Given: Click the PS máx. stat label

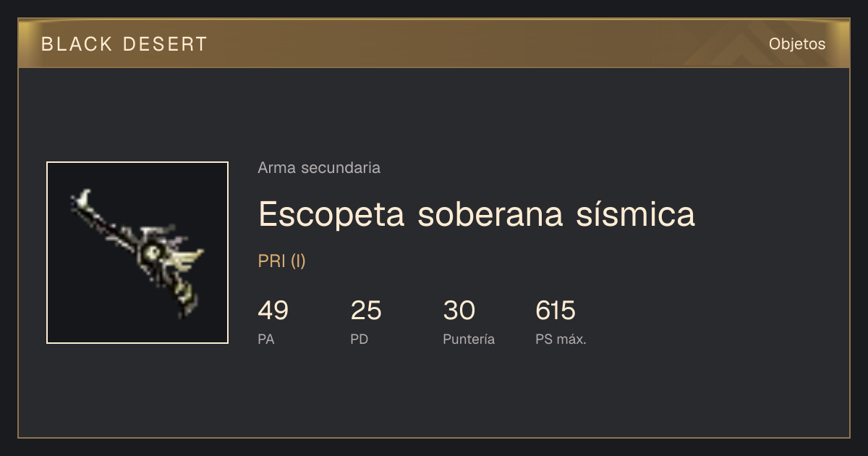Looking at the screenshot, I should [x=561, y=339].
